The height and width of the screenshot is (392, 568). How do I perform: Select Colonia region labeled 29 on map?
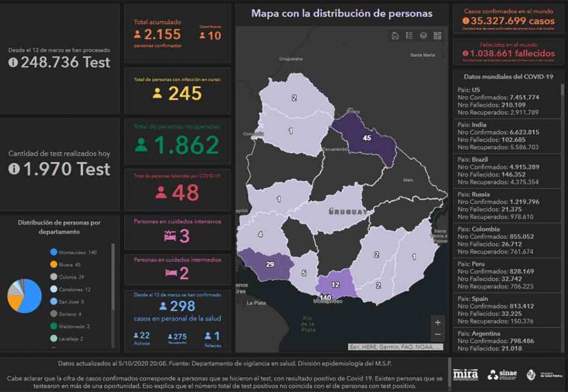tap(270, 265)
